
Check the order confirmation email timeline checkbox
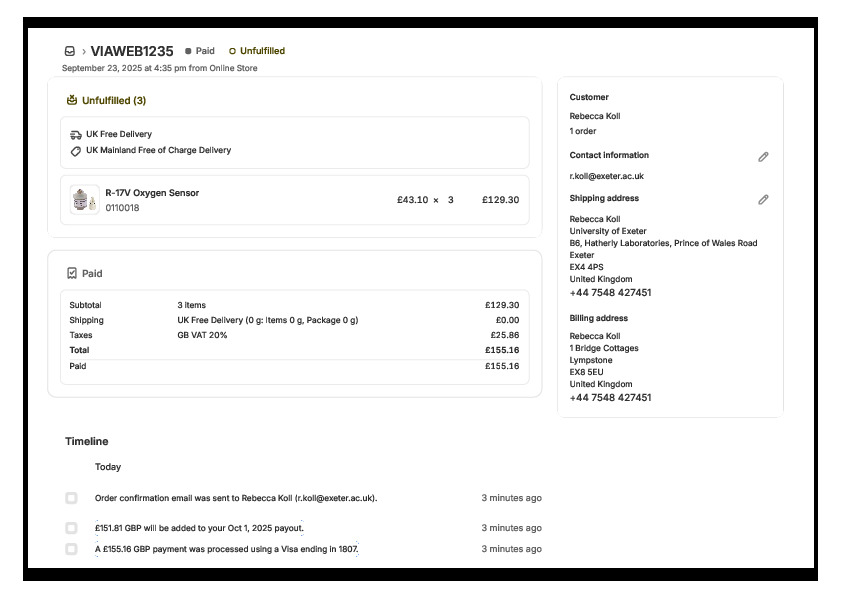point(71,498)
